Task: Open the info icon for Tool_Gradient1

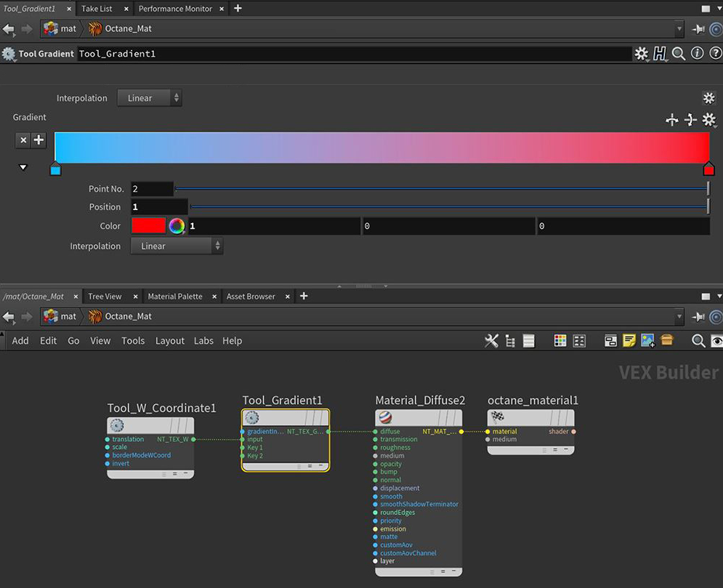Action: [697, 54]
